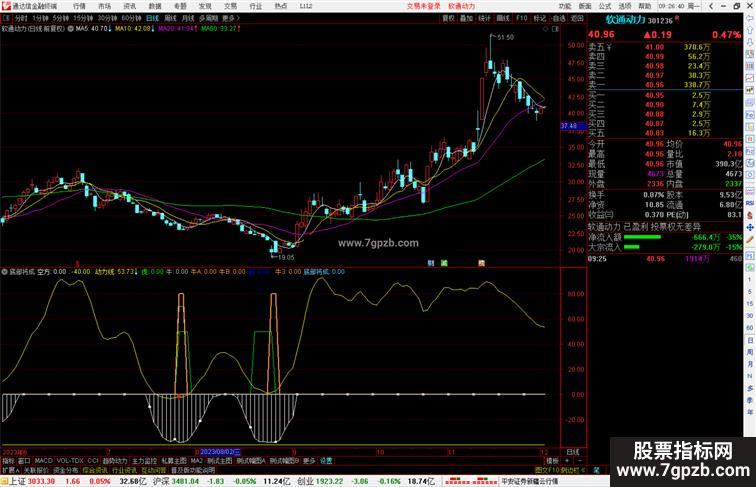Open the 综合资讯 tab
Image resolution: width=756 pixels, height=487 pixels.
coord(95,470)
